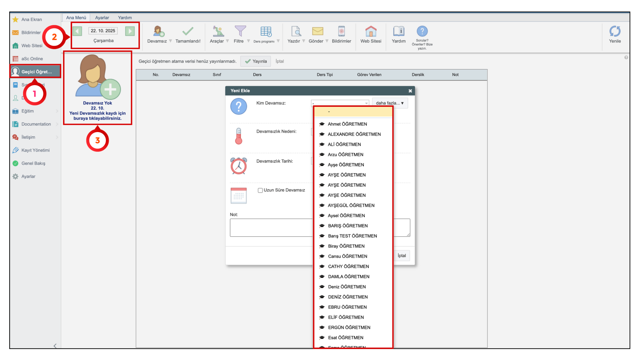Go to next day with green arrow
Viewport: 640px width, 364px height.
[x=130, y=31]
